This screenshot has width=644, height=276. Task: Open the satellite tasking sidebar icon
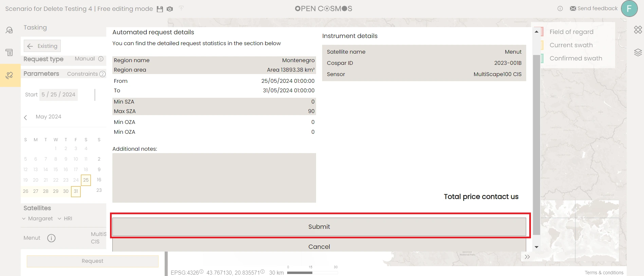10,75
